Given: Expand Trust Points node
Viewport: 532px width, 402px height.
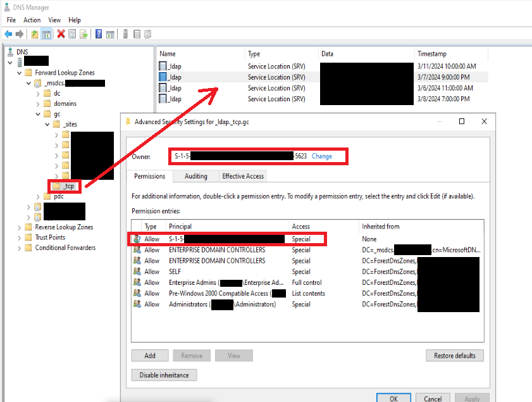Looking at the screenshot, I should tap(20, 237).
